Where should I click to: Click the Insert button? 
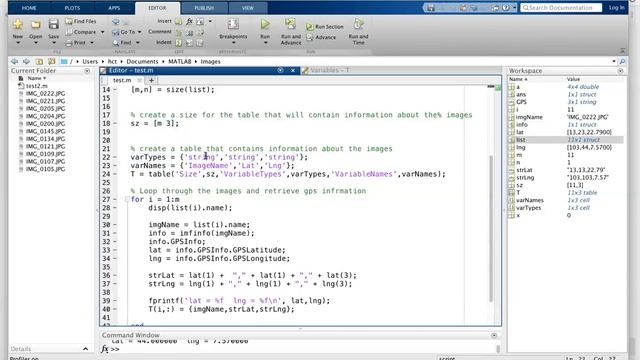click(x=164, y=21)
